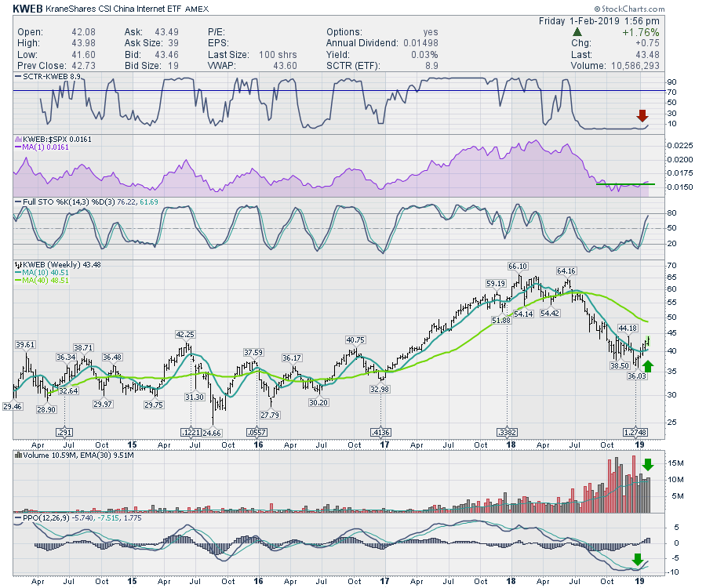Click the 66.10 peak price label

click(518, 267)
